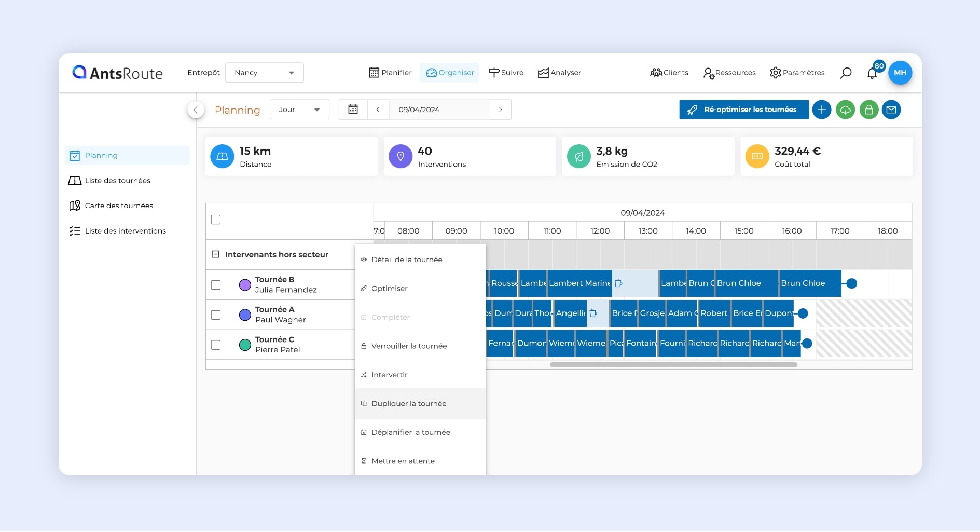Click the purple color dot of Tournée B
This screenshot has height=532, width=980.
pos(245,285)
